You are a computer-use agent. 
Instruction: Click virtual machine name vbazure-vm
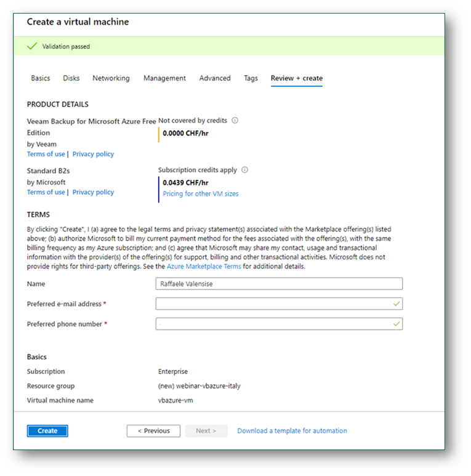(175, 400)
